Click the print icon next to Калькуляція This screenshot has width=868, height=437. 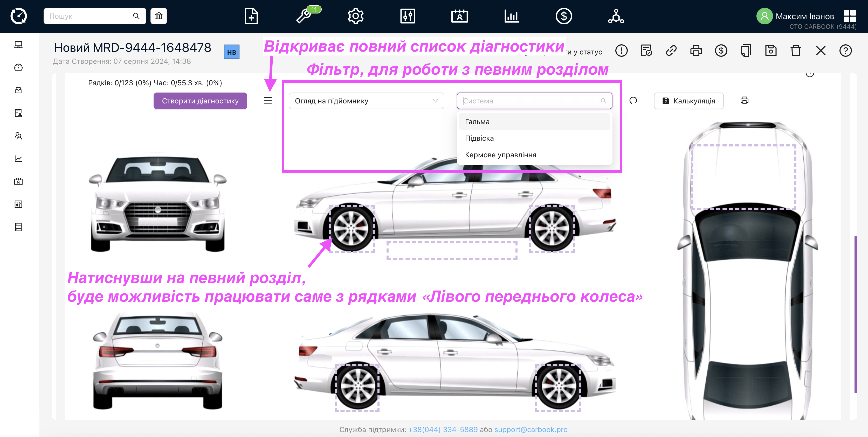744,100
